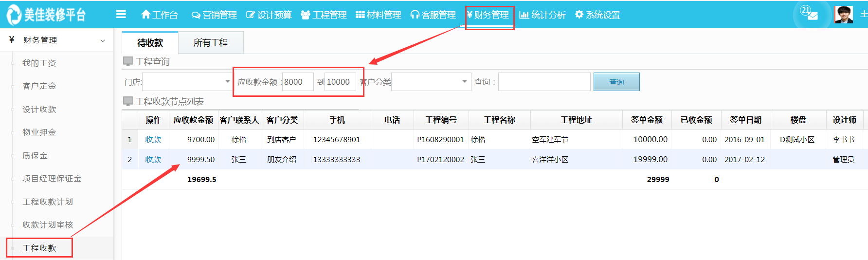Open the 门店 dropdown

coord(187,82)
